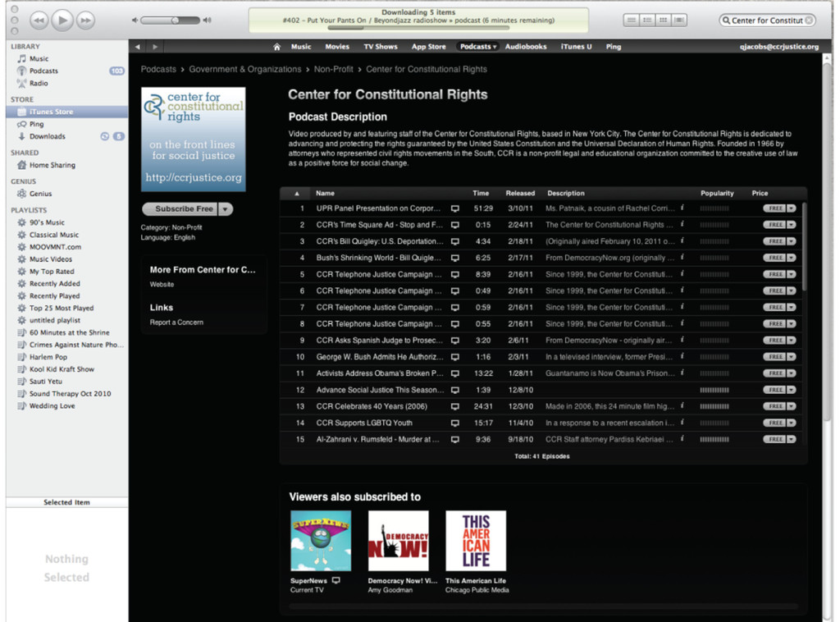The height and width of the screenshot is (622, 840).
Task: Open the TV Shows store tab
Action: click(381, 47)
